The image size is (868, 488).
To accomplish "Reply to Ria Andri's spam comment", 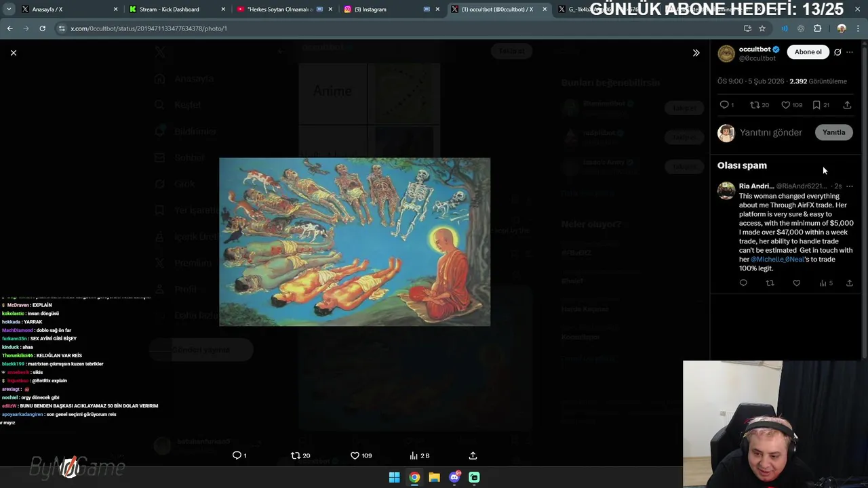I will coord(743,283).
